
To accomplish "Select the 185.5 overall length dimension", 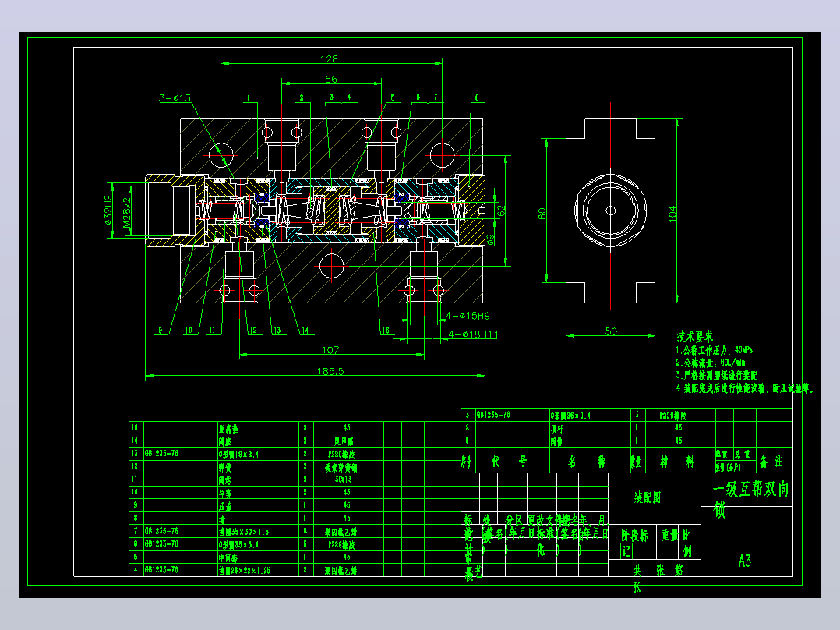I will [x=330, y=371].
